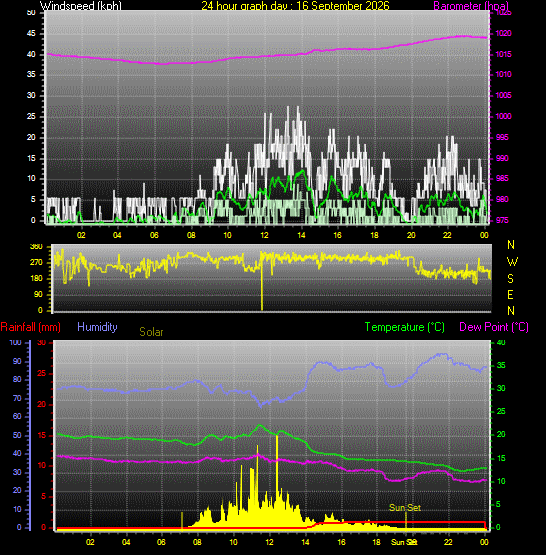The width and height of the screenshot is (546, 555).
Task: Click the 60 value on blue humidity axis
Action: pos(17,416)
